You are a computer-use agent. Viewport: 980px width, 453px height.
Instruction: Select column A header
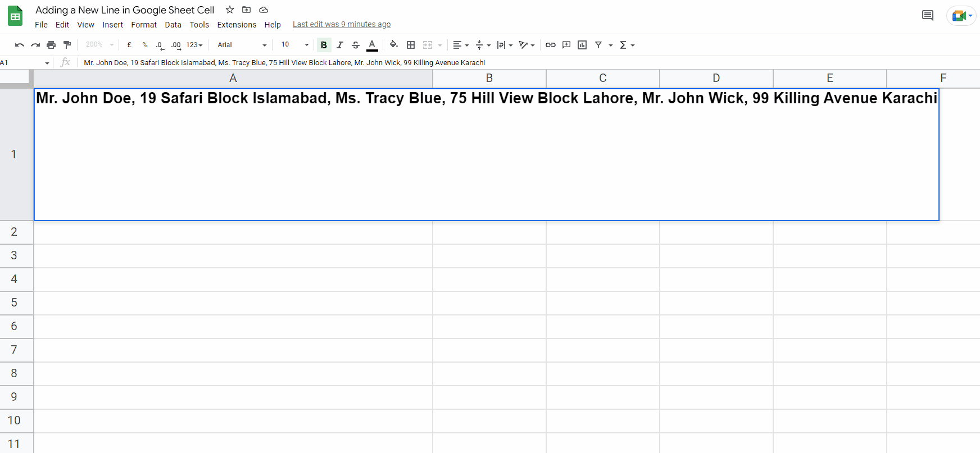(233, 78)
